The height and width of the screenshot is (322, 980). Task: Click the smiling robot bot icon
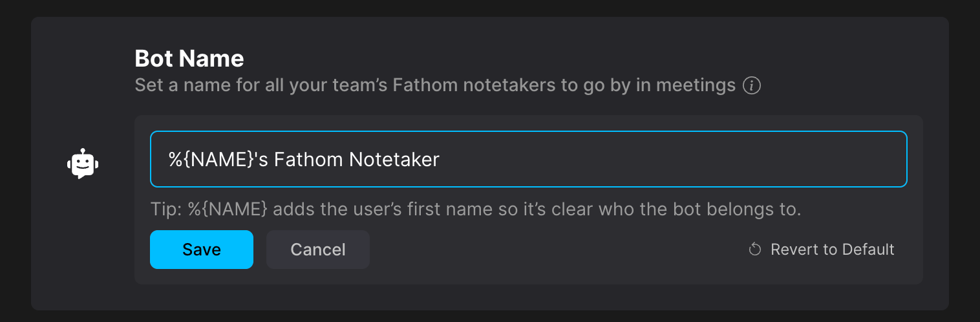click(x=83, y=164)
